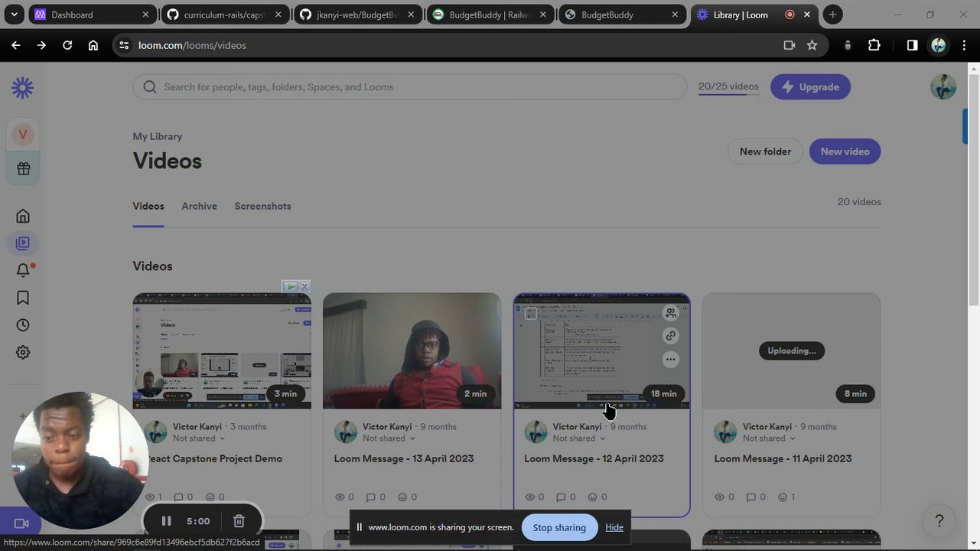Viewport: 980px width, 551px height.
Task: Open the uploading 11 April 2023 thumbnail
Action: pos(791,350)
